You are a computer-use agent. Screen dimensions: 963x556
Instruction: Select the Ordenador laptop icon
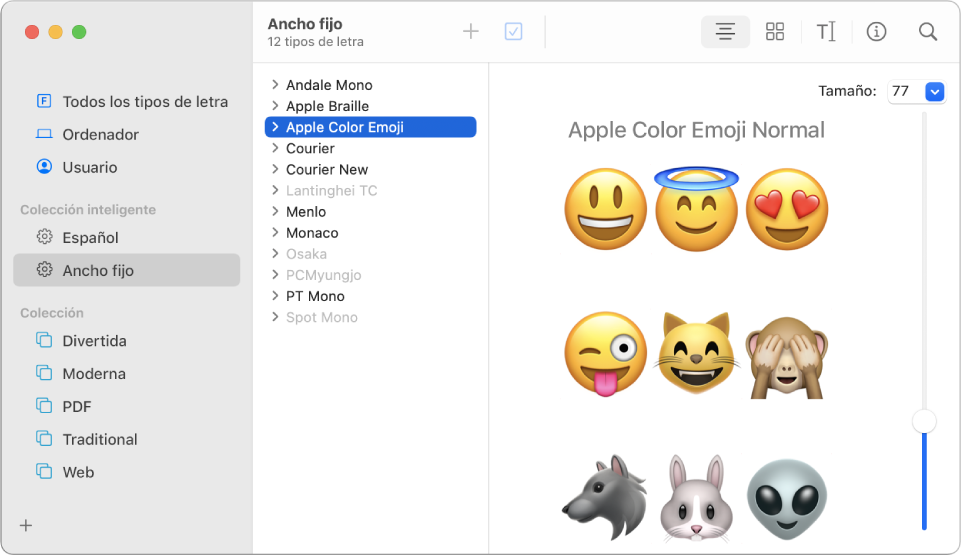pos(44,134)
